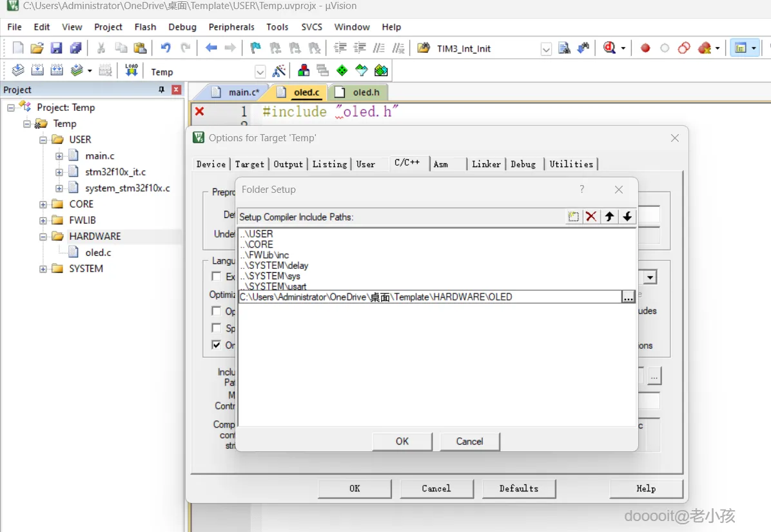771x532 pixels.
Task: Click the Download (LOAD) to flash icon
Action: click(x=132, y=71)
